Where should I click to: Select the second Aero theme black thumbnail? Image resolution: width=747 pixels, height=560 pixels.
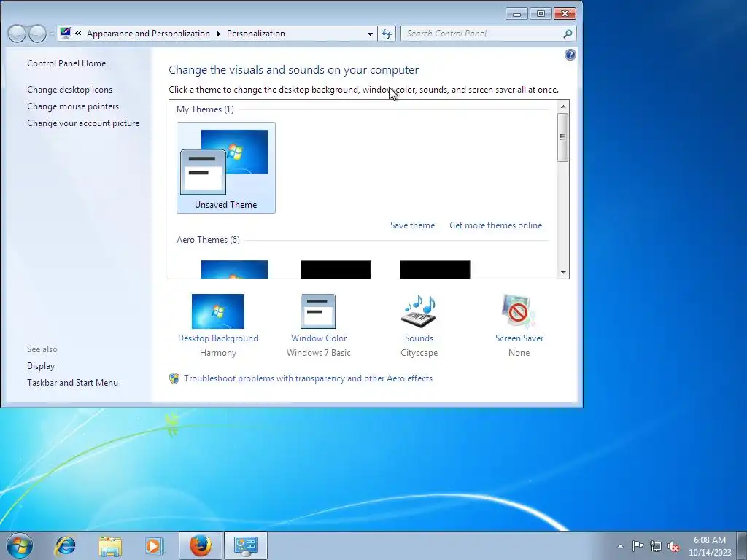(336, 270)
